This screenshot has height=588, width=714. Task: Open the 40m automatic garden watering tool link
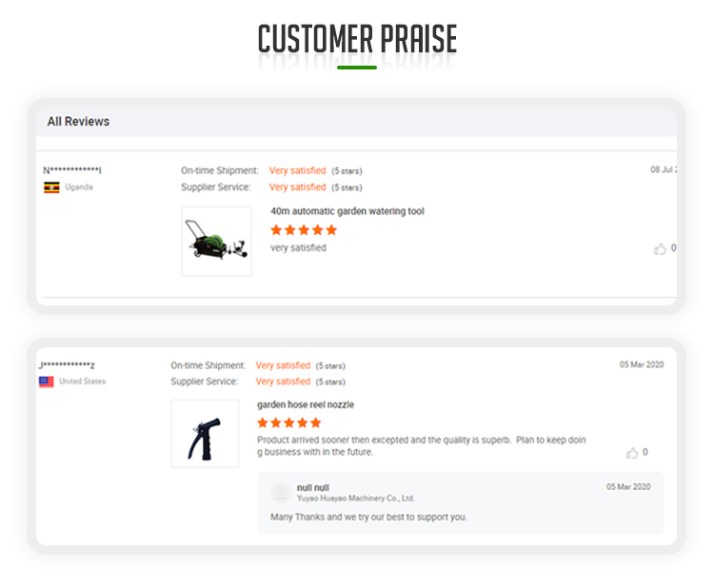click(347, 211)
